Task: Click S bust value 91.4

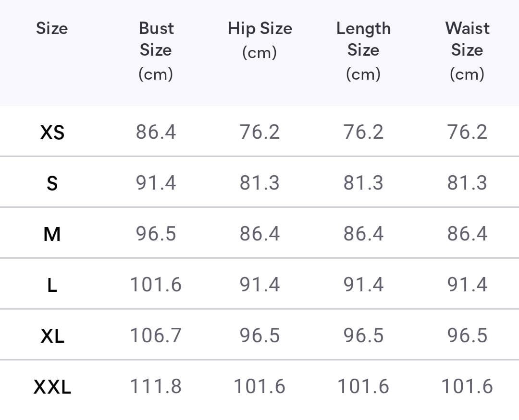Action: pyautogui.click(x=156, y=183)
